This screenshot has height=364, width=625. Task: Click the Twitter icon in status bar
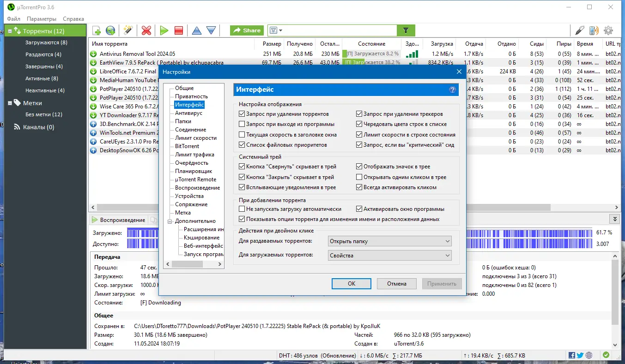click(580, 355)
